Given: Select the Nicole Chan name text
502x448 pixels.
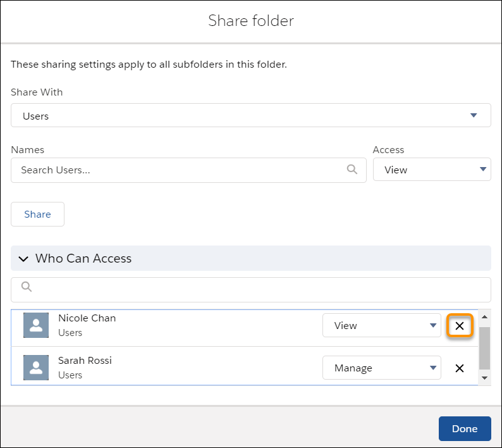Looking at the screenshot, I should tap(87, 318).
